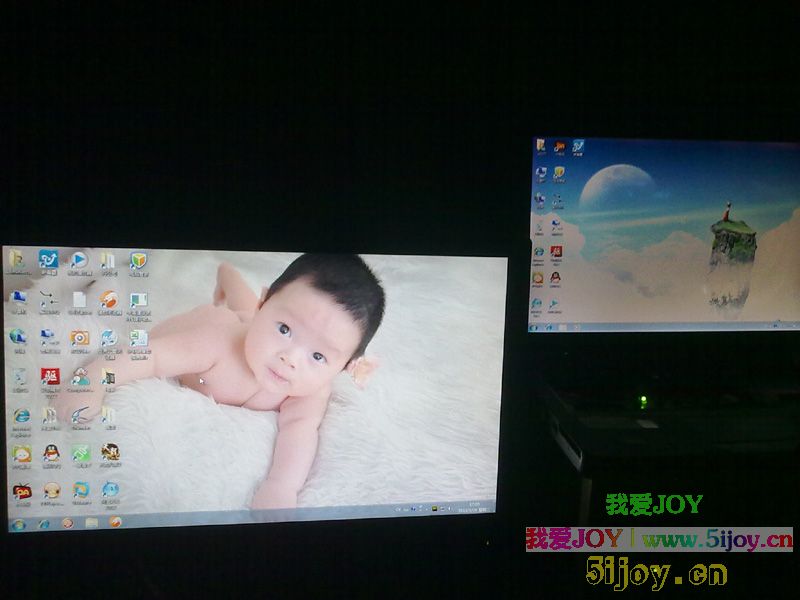
Task: Open the yellow shield icon on moon-wallpaper desktop
Action: coord(559,173)
